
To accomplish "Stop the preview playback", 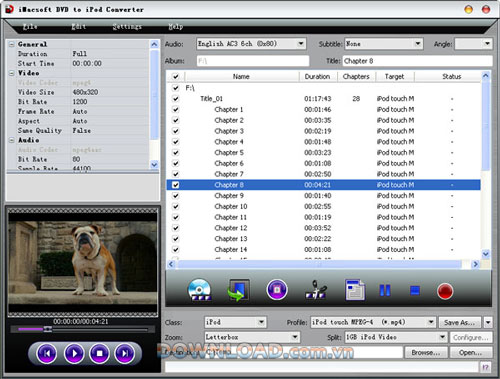I will (99, 353).
